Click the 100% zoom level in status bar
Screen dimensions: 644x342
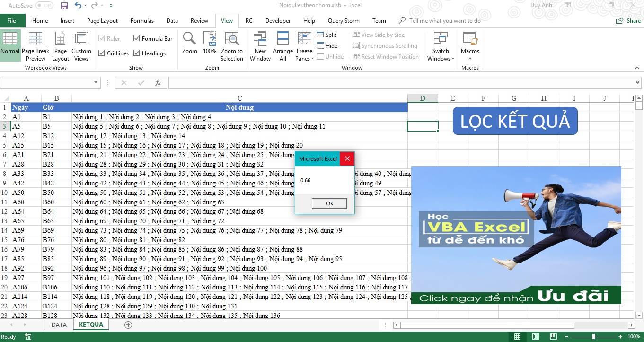(634, 337)
